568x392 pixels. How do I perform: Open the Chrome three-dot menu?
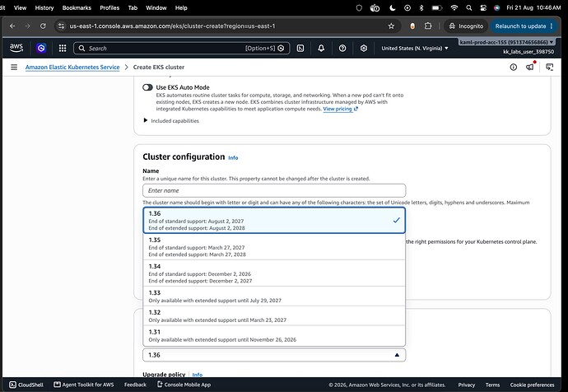pos(552,26)
